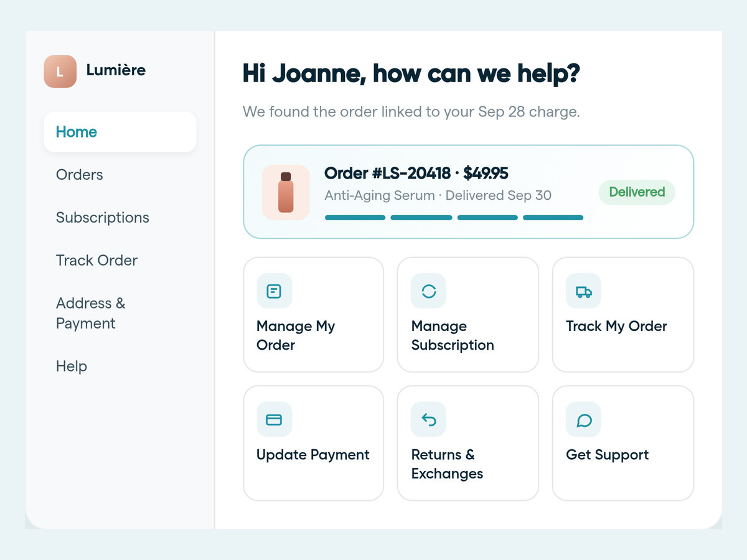This screenshot has width=747, height=560.
Task: Click the Lumière brand name text
Action: tap(116, 70)
